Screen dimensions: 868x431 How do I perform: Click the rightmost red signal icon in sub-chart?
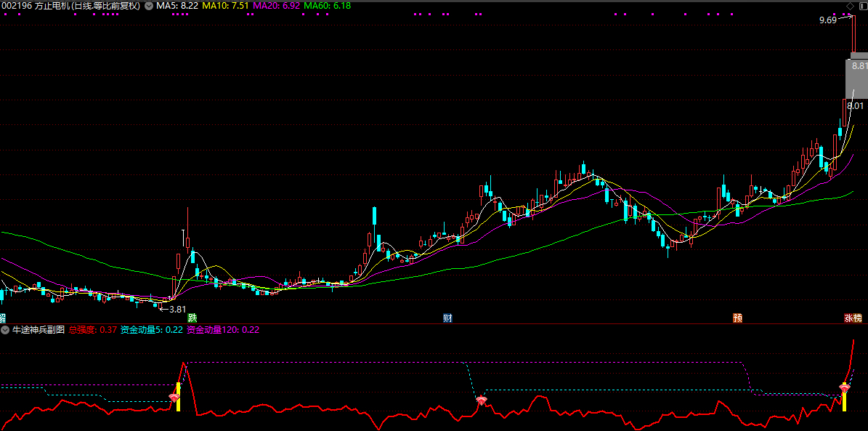pos(845,389)
